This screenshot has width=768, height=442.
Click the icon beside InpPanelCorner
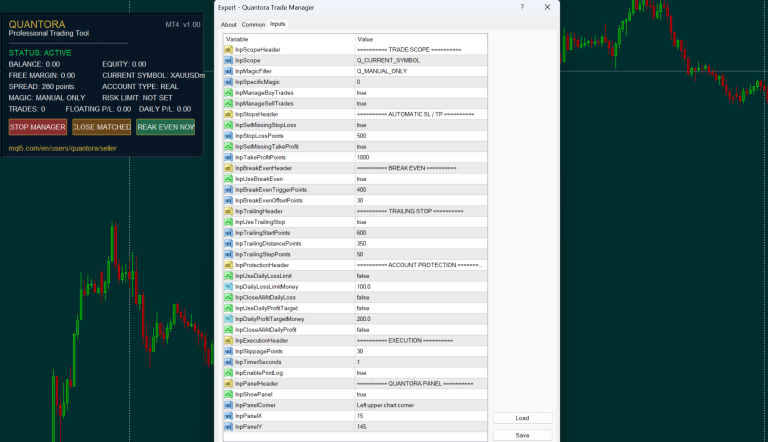228,405
